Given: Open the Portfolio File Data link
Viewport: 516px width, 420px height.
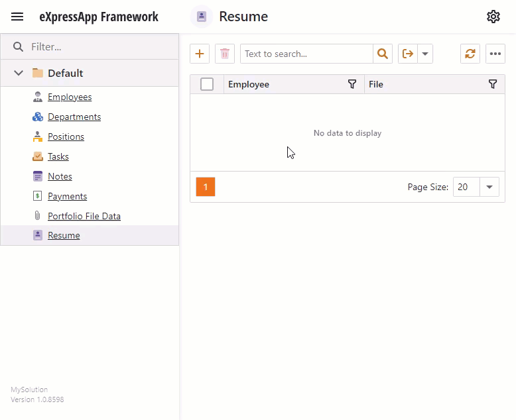Looking at the screenshot, I should pyautogui.click(x=84, y=216).
